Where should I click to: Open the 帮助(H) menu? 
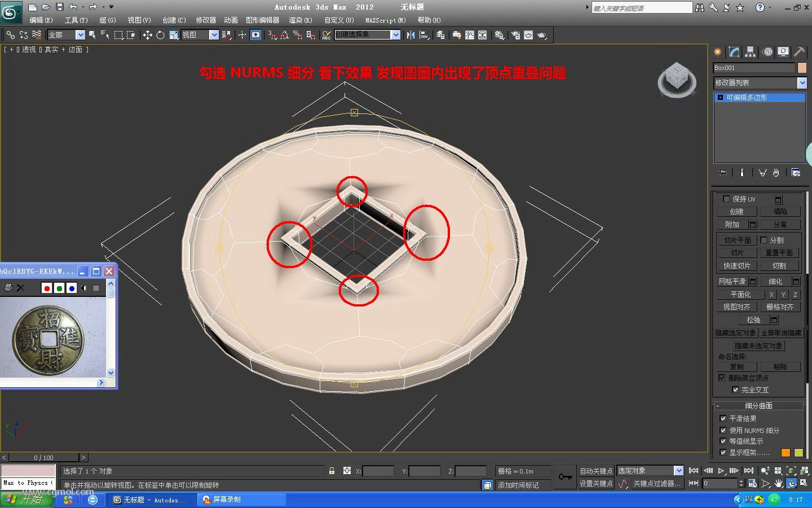(429, 20)
